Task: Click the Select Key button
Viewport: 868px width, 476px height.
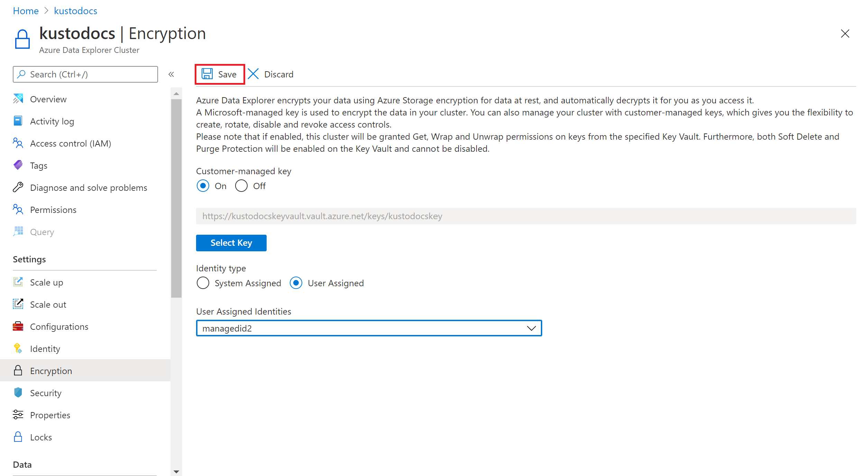Action: click(x=231, y=243)
